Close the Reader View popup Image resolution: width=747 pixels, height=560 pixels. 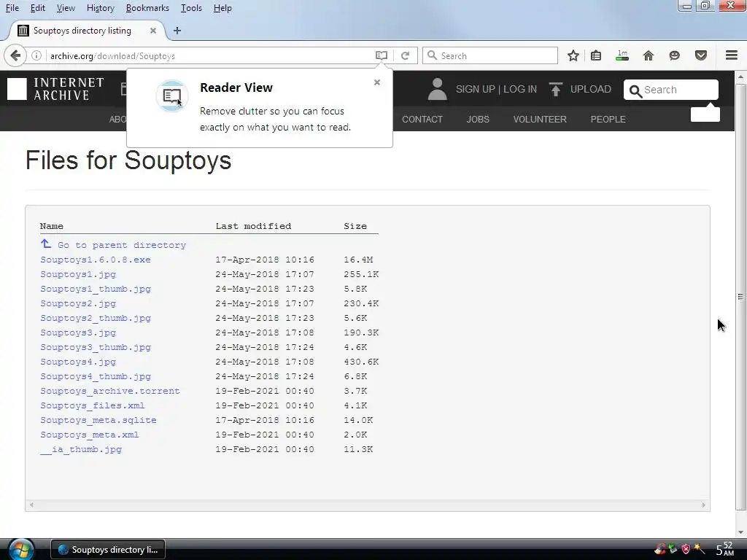pyautogui.click(x=377, y=82)
